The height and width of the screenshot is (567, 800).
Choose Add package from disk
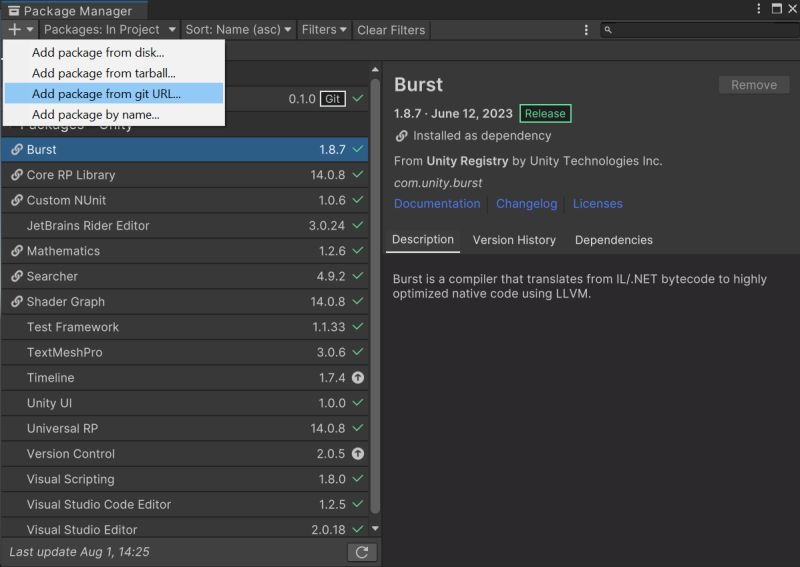coord(114,53)
